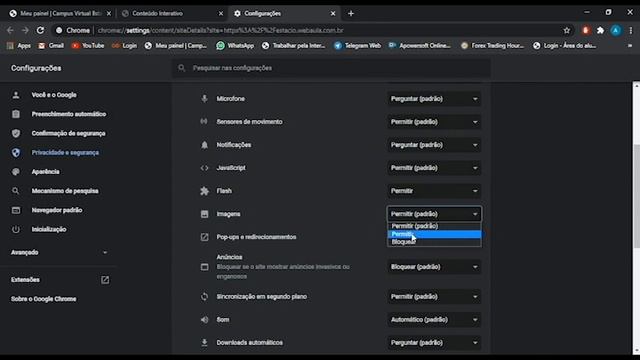Open the WhatsApp bookmark
This screenshot has width=640, height=360.
point(235,46)
